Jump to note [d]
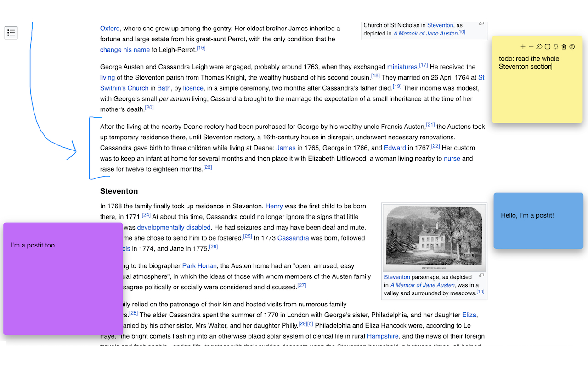 click(x=310, y=324)
